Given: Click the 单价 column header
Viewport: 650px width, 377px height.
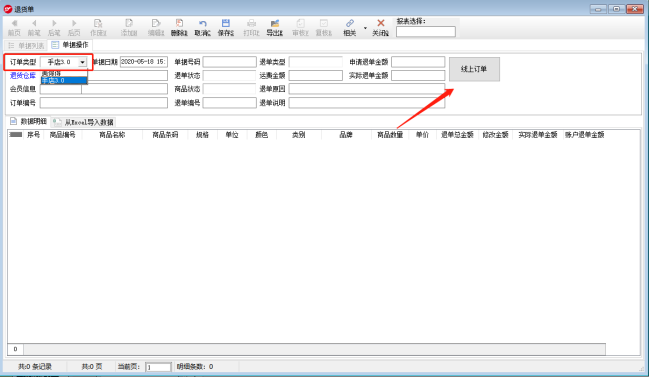Looking at the screenshot, I should click(x=422, y=135).
